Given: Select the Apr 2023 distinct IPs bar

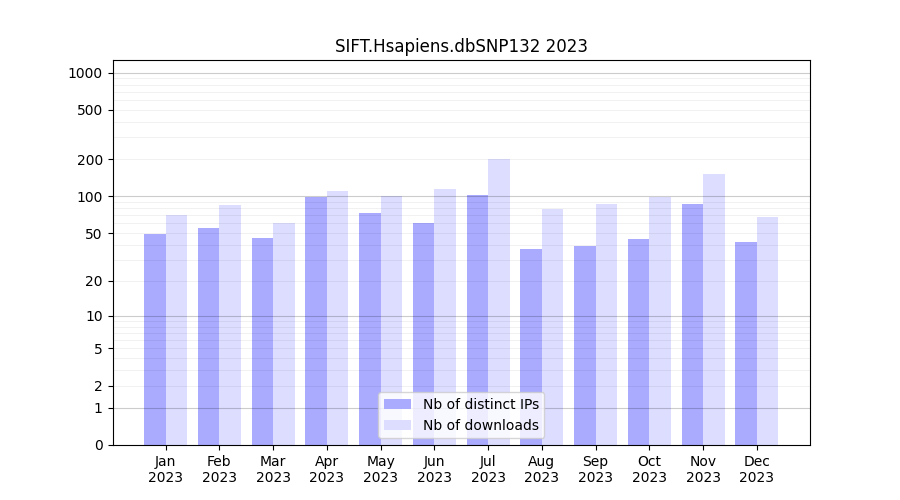Looking at the screenshot, I should 316,320.
